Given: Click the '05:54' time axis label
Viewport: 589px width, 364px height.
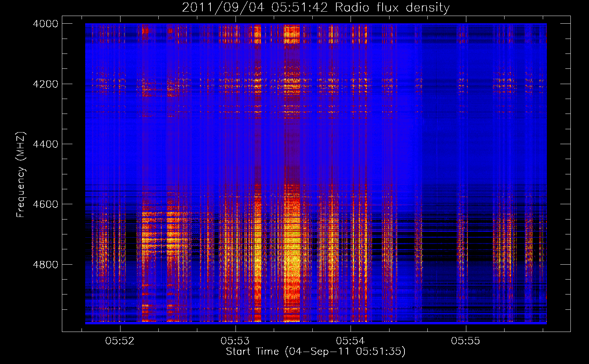Looking at the screenshot, I should point(350,341).
